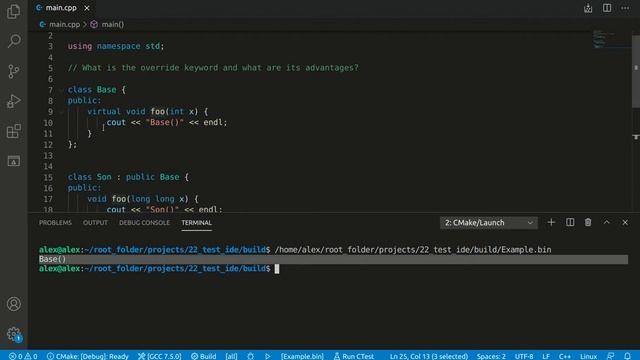The width and height of the screenshot is (640, 360).
Task: Open the editor More Actions menu
Action: point(625,8)
